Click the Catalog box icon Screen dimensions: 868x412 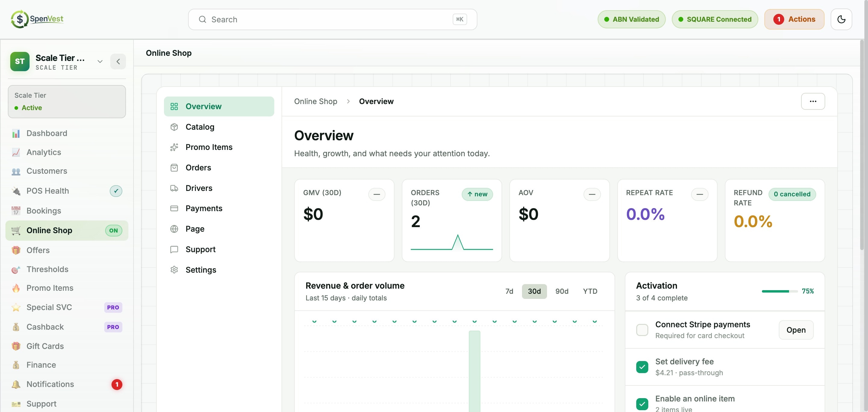(x=174, y=127)
